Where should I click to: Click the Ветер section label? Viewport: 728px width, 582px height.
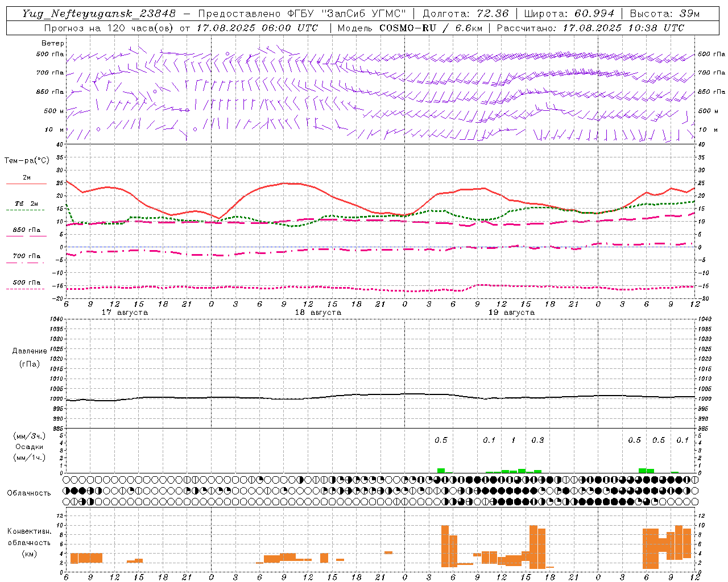(52, 43)
